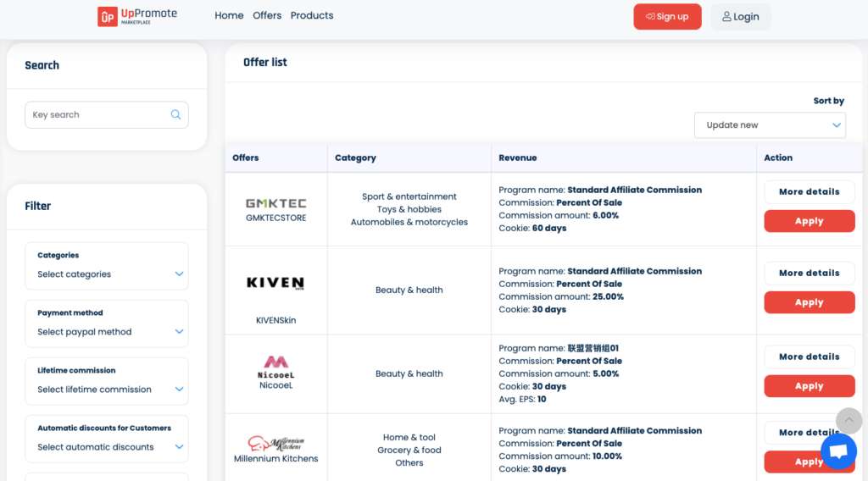Click the Toys & hobbies category text
Screen dimensions: 868x481
[409, 209]
